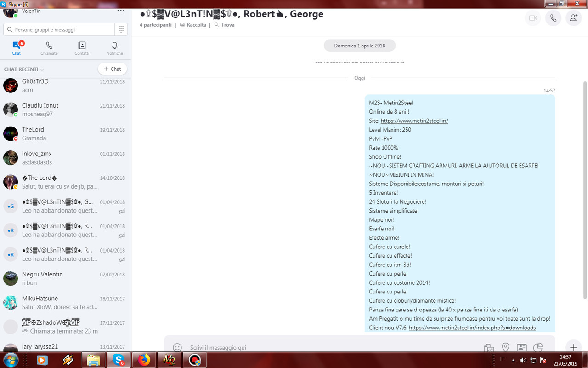Open the media player taskbar icon
Screen dimensions: 588x368
43,360
